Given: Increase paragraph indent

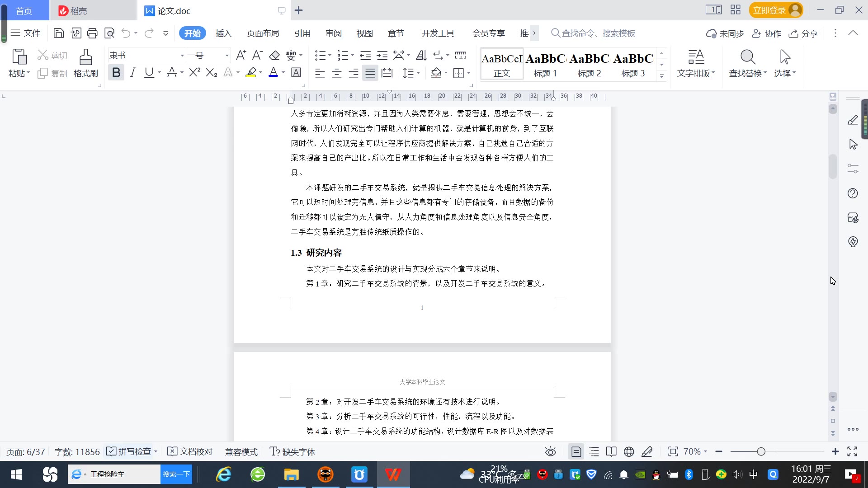Looking at the screenshot, I should 382,55.
